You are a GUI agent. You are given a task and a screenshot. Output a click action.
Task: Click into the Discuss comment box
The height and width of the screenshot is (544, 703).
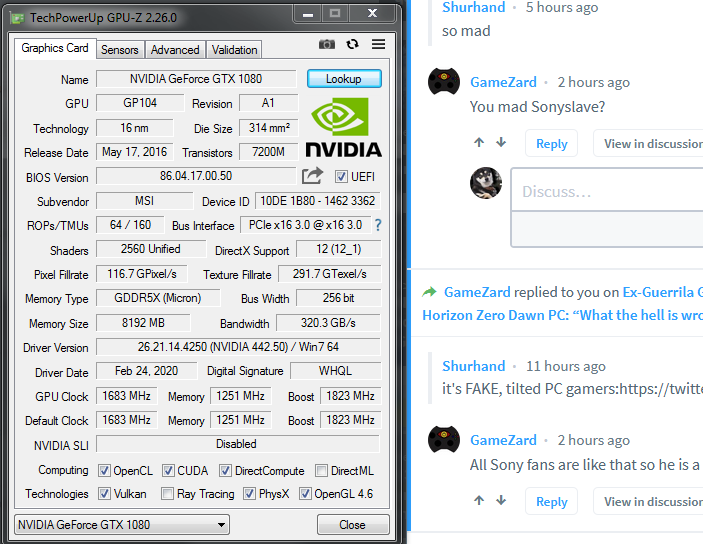click(607, 191)
